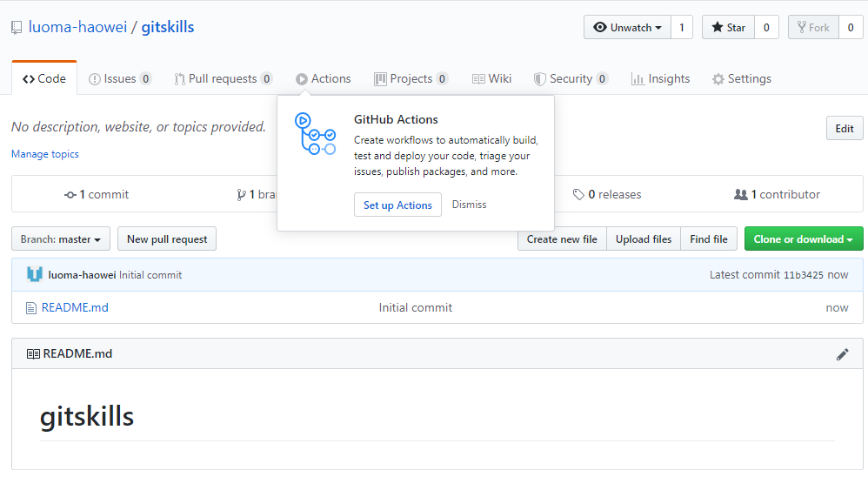This screenshot has height=477, width=868.
Task: Open the Security tab
Action: pos(571,78)
